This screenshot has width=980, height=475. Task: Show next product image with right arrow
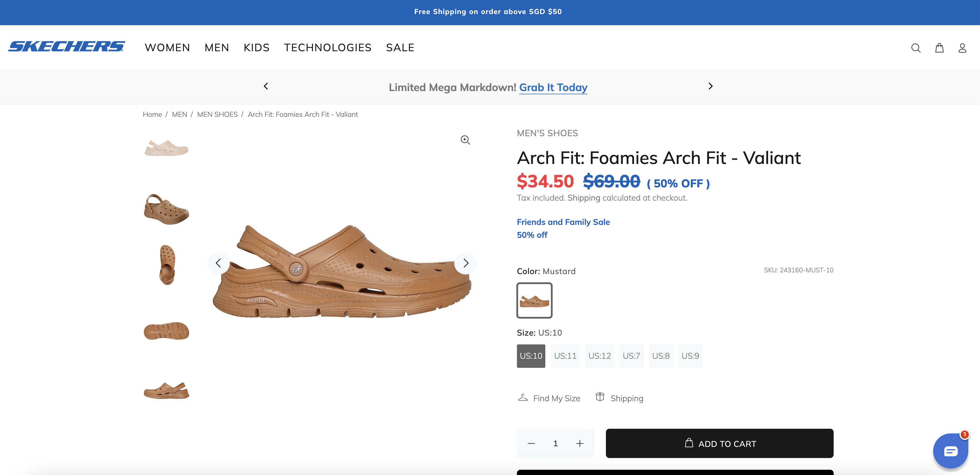click(x=465, y=263)
